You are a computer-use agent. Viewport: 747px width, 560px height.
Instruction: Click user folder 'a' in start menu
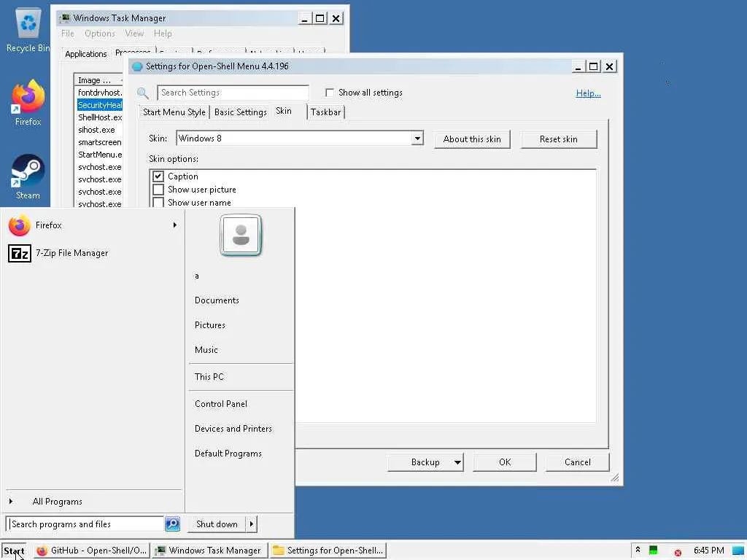[197, 276]
